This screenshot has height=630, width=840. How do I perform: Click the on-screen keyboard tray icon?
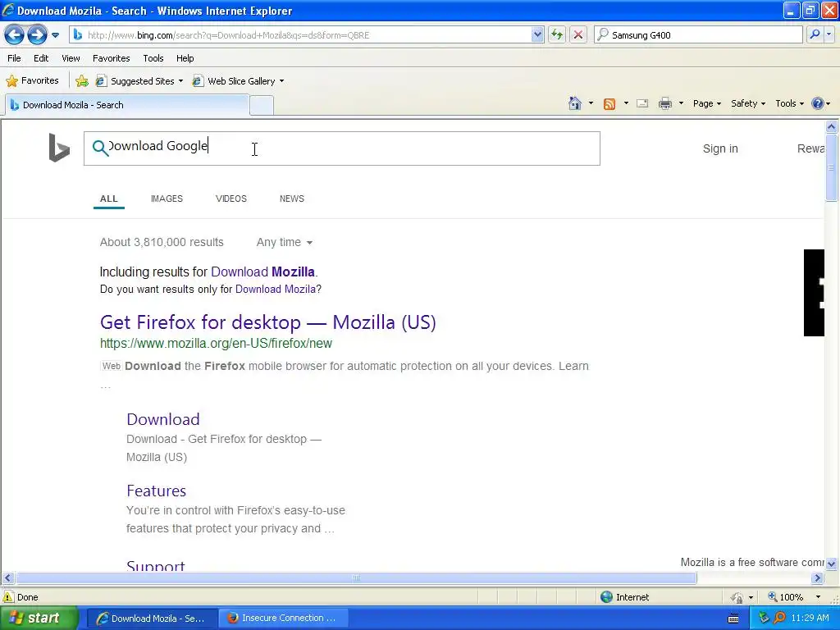733,619
